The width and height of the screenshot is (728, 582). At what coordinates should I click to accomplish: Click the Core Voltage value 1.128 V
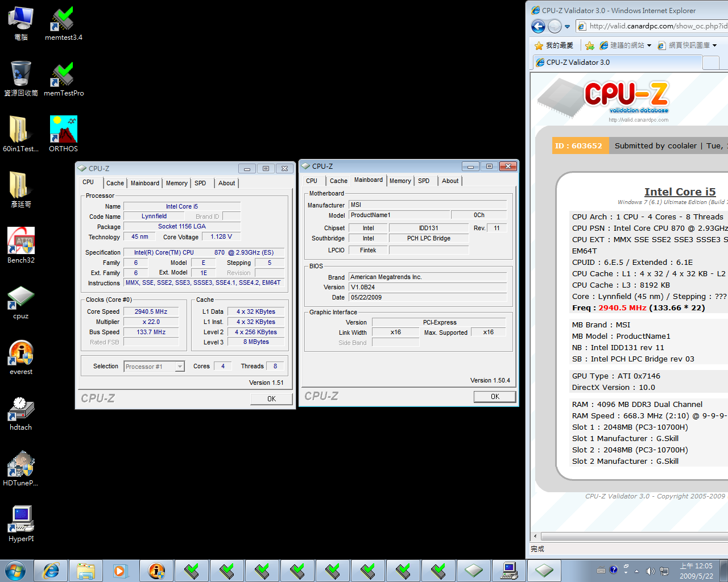221,236
